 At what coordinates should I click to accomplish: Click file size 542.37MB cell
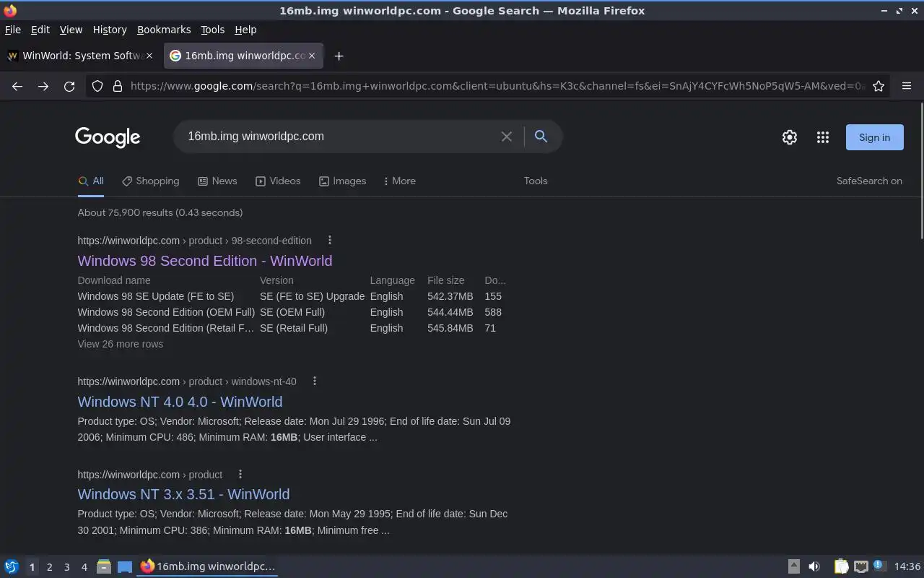tap(450, 296)
